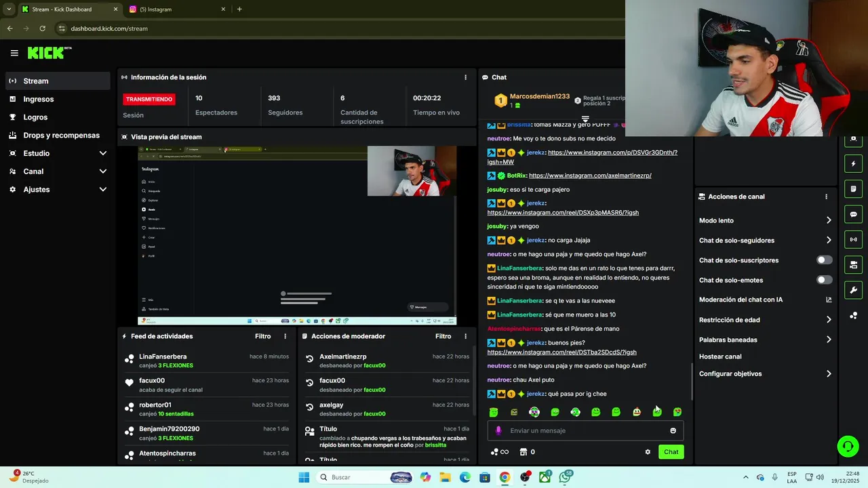Open Windows Start menu
This screenshot has width=868, height=488.
(304, 477)
